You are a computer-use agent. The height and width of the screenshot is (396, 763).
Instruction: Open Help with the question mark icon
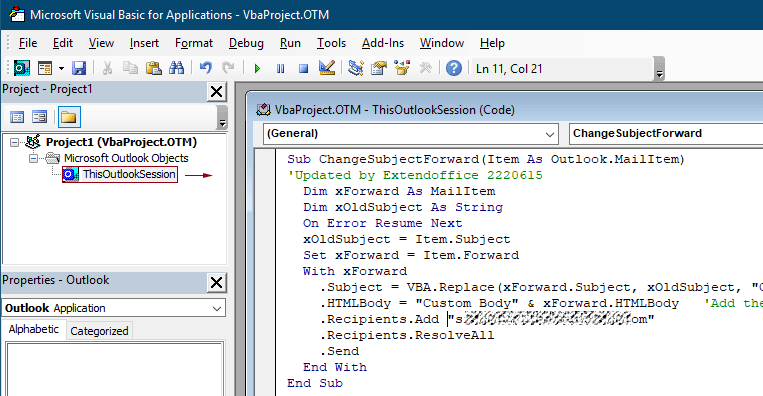(x=454, y=68)
